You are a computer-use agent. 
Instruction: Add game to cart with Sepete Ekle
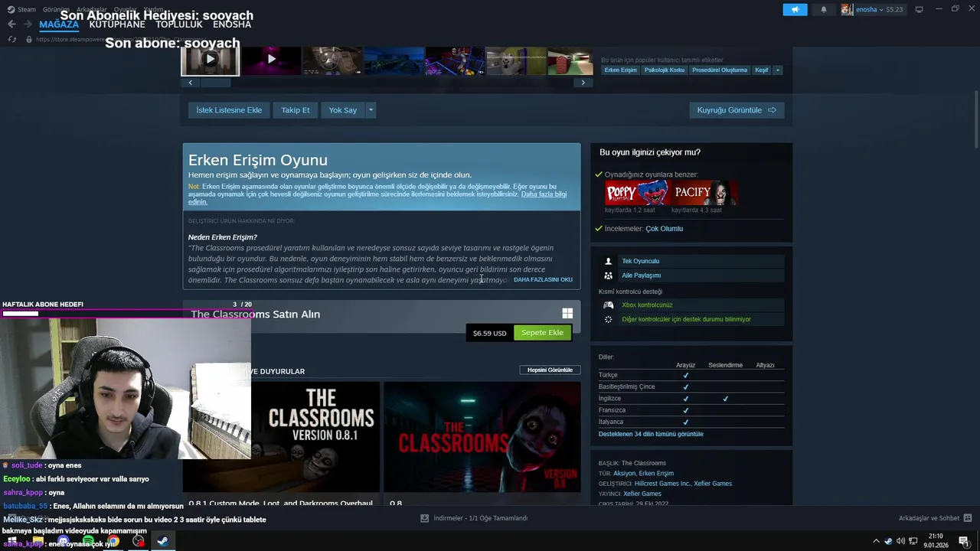click(x=543, y=333)
